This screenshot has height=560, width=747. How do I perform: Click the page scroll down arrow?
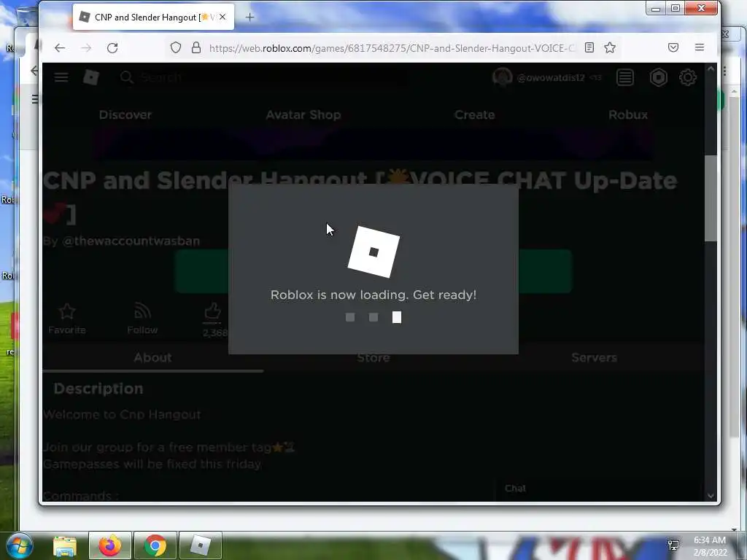[711, 495]
